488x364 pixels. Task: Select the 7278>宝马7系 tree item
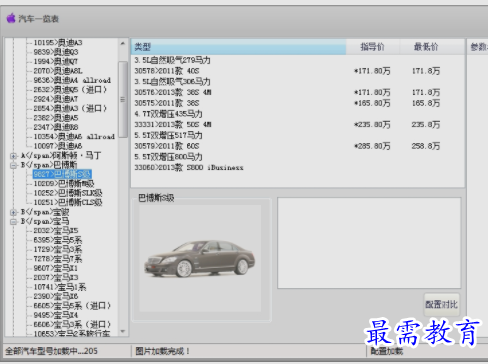(58, 259)
